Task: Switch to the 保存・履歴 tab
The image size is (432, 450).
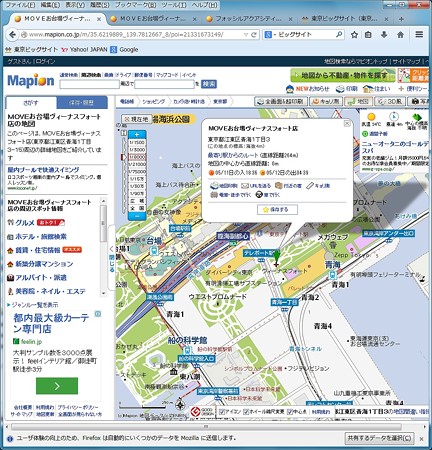Action: (82, 103)
